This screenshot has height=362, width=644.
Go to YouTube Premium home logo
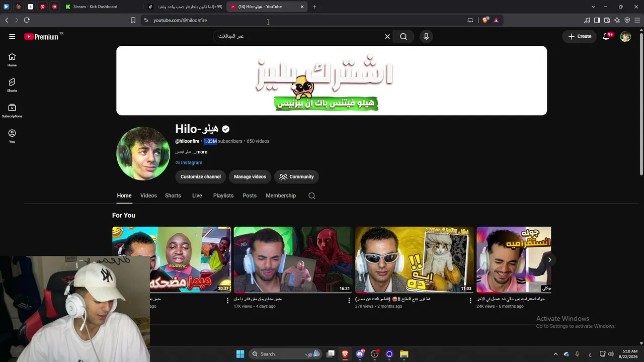click(x=41, y=37)
